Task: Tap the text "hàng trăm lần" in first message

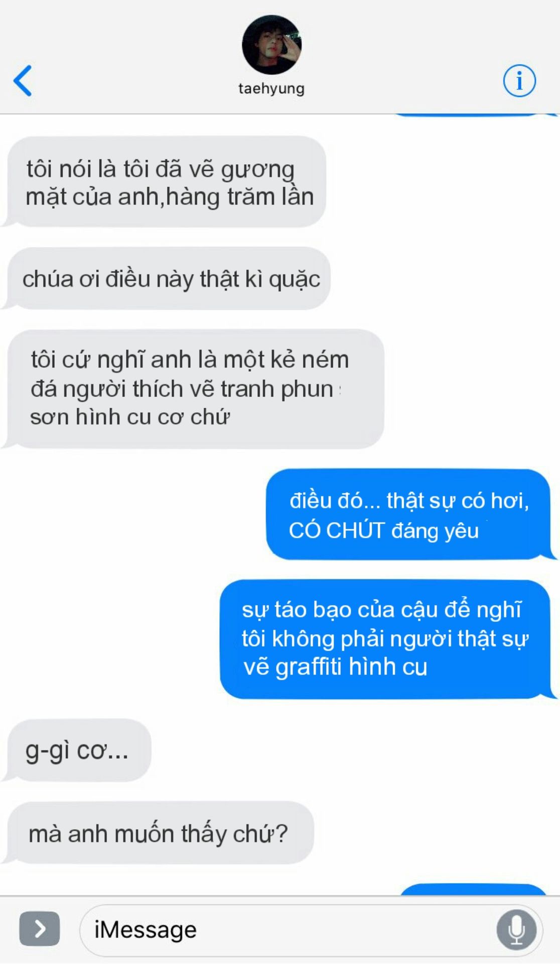Action: point(240,197)
